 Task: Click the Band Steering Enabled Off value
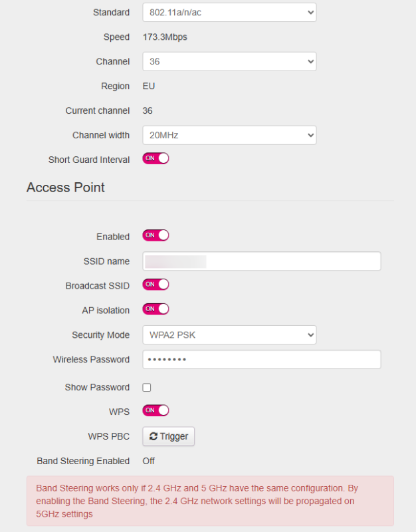coord(149,461)
